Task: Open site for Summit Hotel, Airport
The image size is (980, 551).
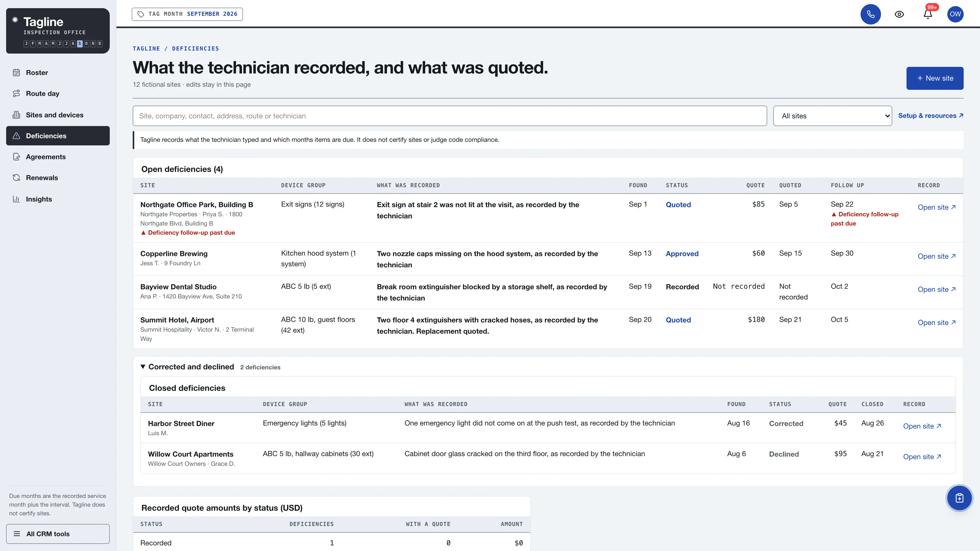Action: (x=936, y=322)
